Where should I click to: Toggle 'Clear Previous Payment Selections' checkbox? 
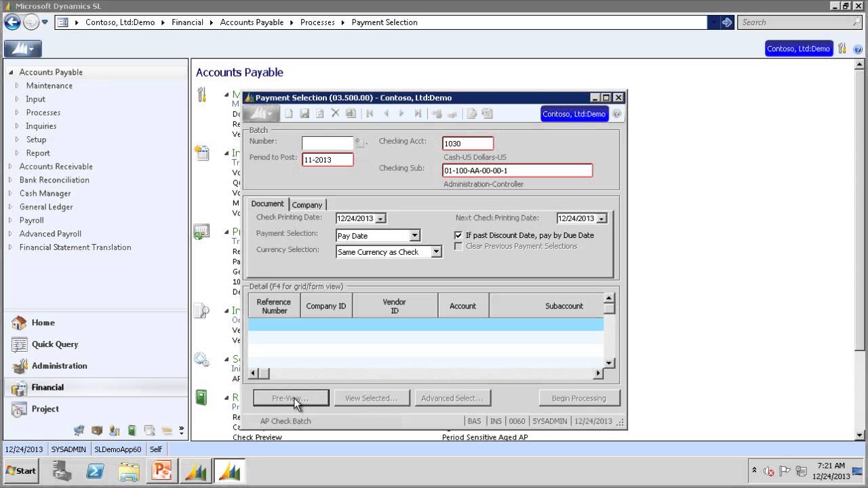coord(458,246)
